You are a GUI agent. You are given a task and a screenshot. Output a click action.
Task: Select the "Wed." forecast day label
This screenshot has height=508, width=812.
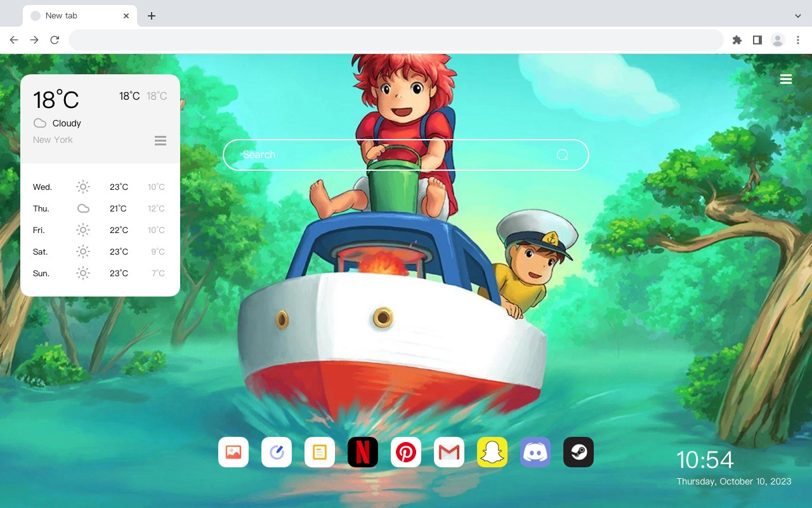[43, 187]
